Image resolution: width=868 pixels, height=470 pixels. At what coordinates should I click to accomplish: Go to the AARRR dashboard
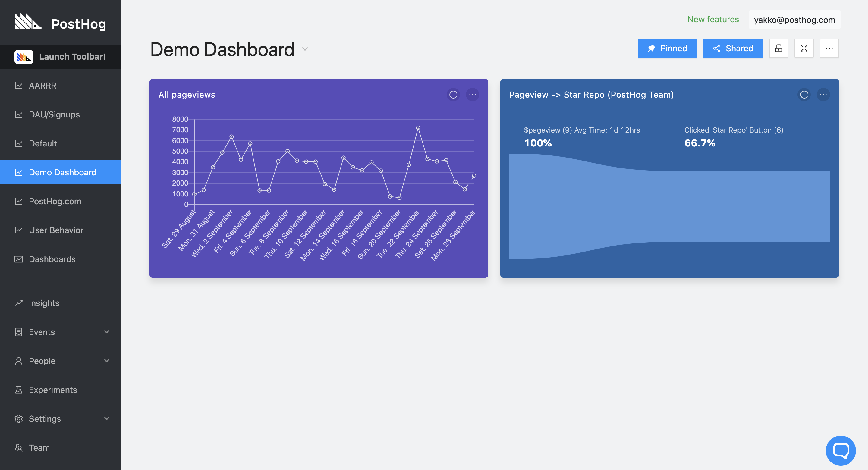[42, 86]
